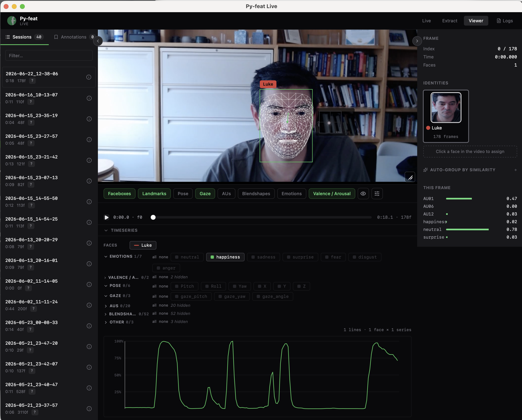Open info for session 2026-06-13_20-16-01

(x=89, y=264)
